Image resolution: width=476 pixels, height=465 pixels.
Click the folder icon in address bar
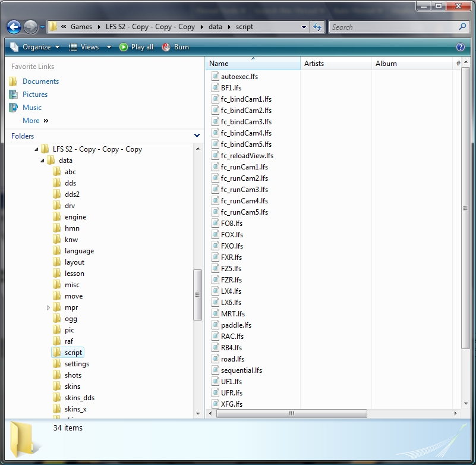[53, 27]
